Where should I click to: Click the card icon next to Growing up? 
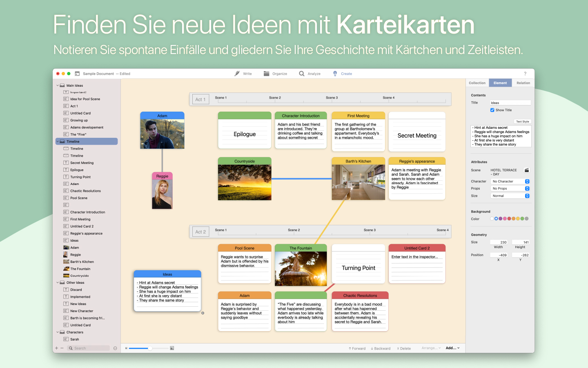(x=66, y=120)
